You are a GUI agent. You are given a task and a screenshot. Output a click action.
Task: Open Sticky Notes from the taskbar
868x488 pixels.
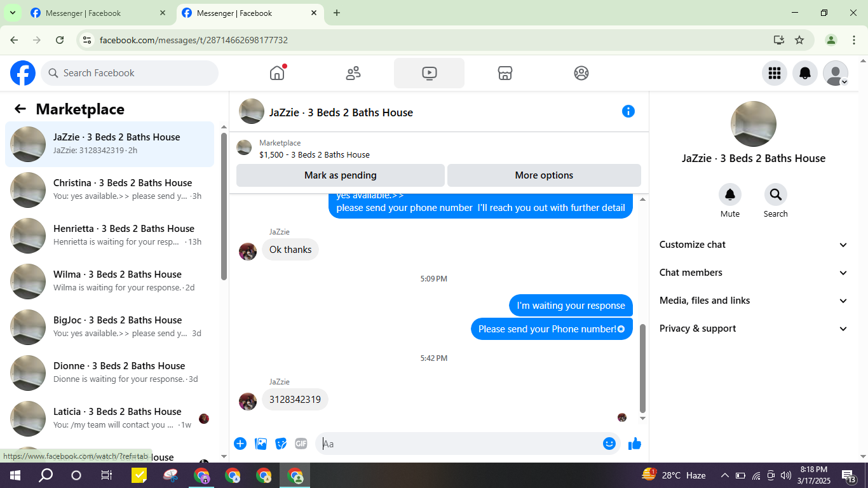139,475
